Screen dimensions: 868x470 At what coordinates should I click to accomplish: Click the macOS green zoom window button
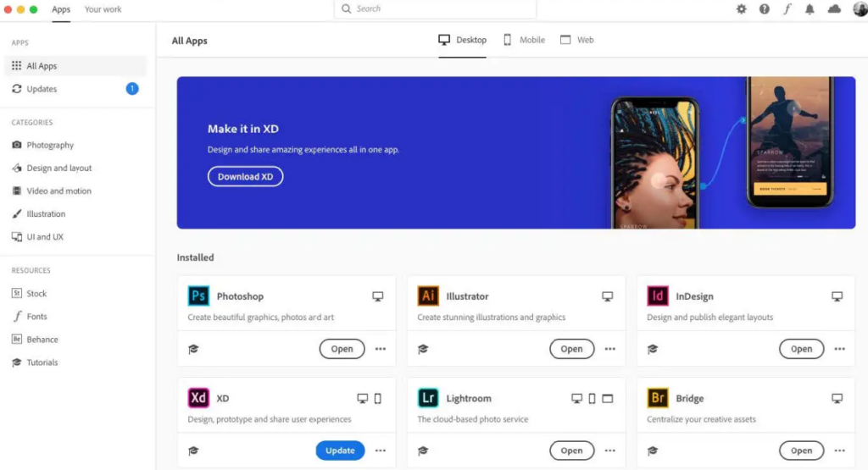(x=33, y=9)
